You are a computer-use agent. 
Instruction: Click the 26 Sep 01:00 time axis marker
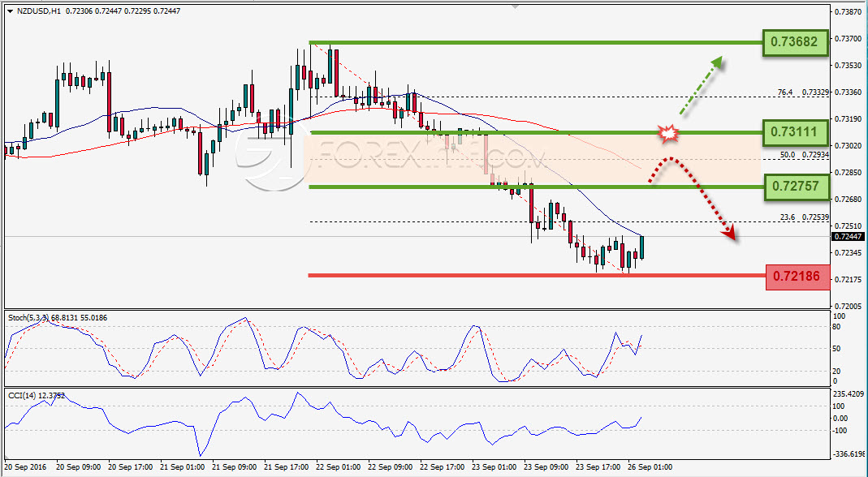[648, 466]
